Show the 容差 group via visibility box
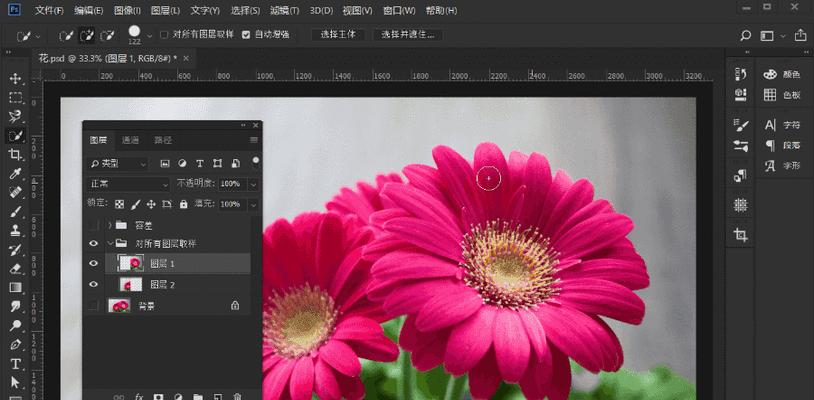 [x=93, y=225]
